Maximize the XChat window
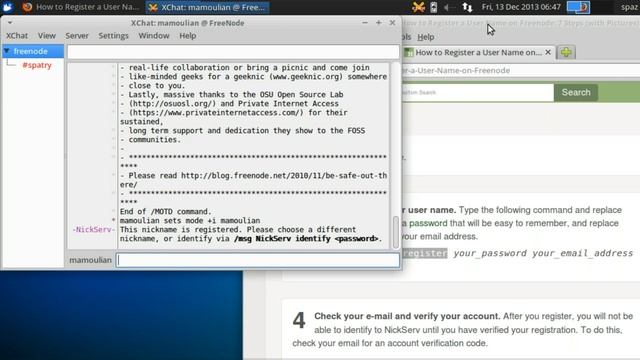The width and height of the screenshot is (640, 360). [378, 23]
